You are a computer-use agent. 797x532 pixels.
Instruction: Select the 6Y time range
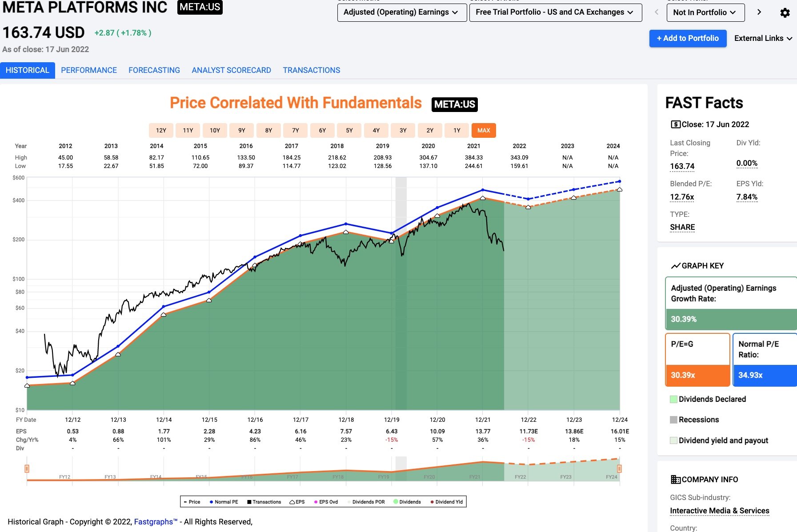coord(322,130)
